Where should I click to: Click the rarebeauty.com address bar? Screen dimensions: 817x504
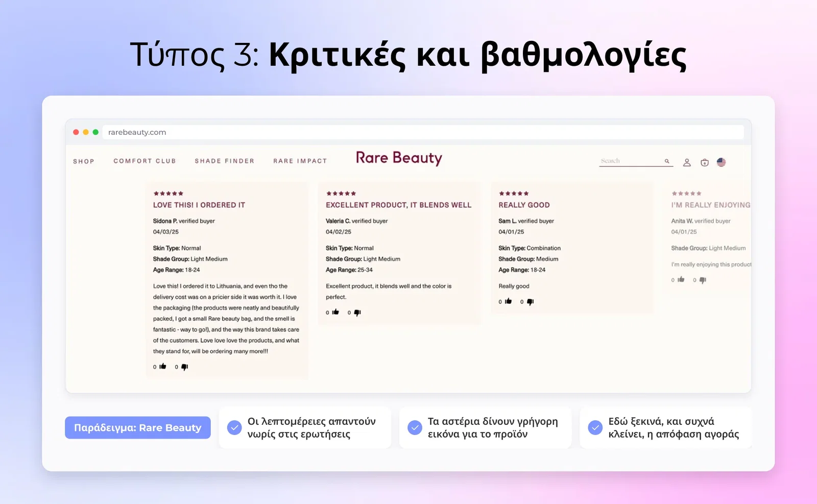[423, 132]
